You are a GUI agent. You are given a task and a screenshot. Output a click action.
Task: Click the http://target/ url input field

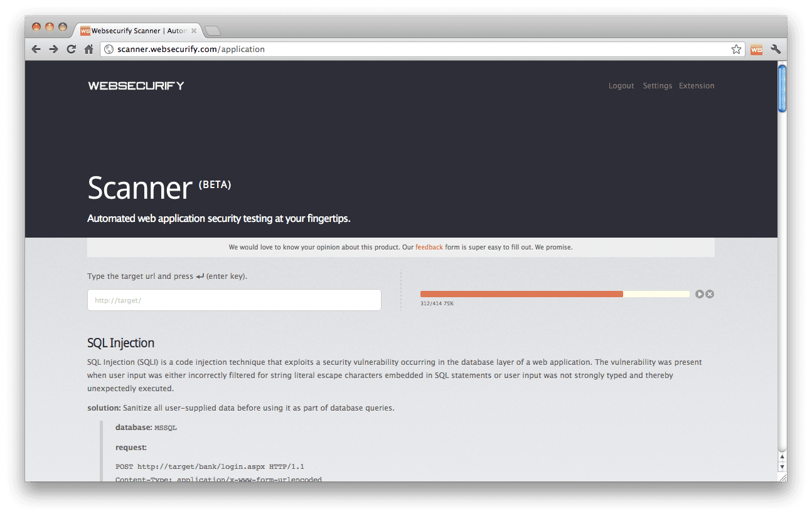tap(234, 300)
